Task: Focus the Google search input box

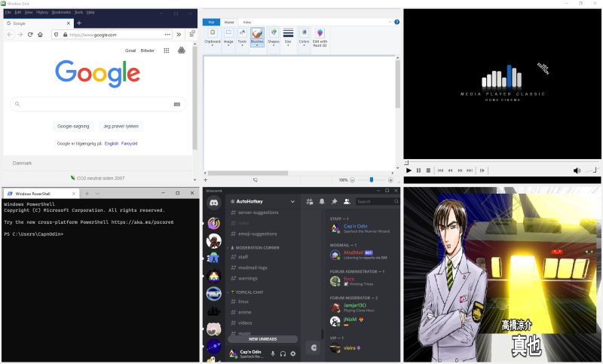Action: (x=98, y=104)
